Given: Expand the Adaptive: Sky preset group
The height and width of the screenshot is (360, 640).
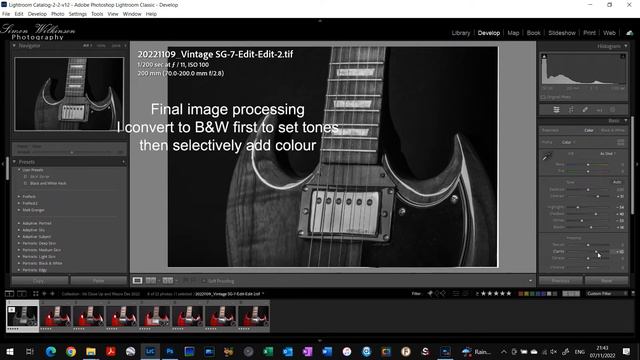Looking at the screenshot, I should pyautogui.click(x=19, y=230).
